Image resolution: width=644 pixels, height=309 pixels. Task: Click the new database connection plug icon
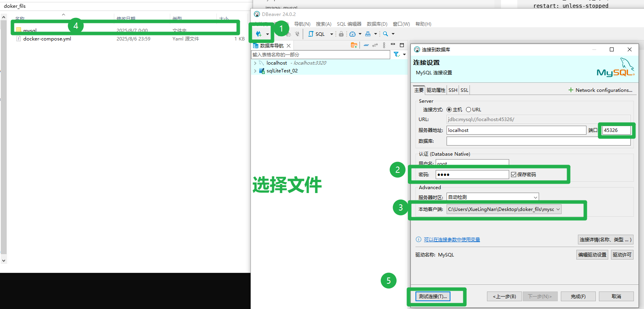click(x=258, y=34)
